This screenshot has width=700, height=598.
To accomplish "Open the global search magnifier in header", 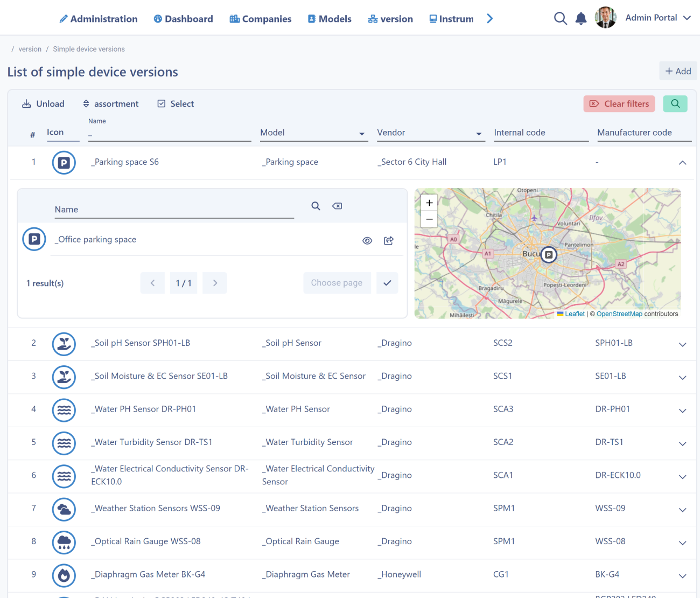I will [x=560, y=19].
